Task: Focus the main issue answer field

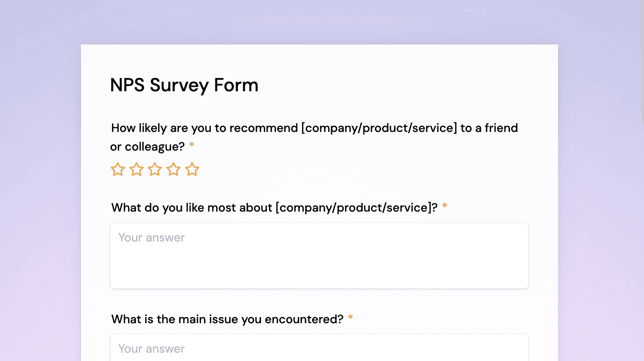Action: click(319, 348)
